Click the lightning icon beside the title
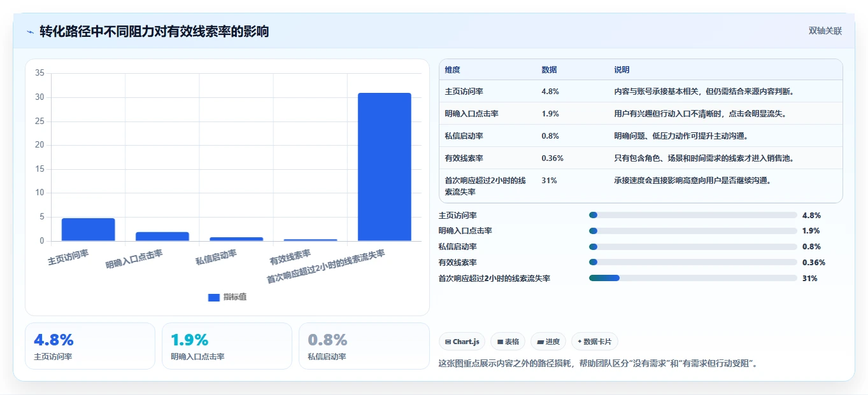Viewport: 868px width, 395px height. pyautogui.click(x=30, y=32)
